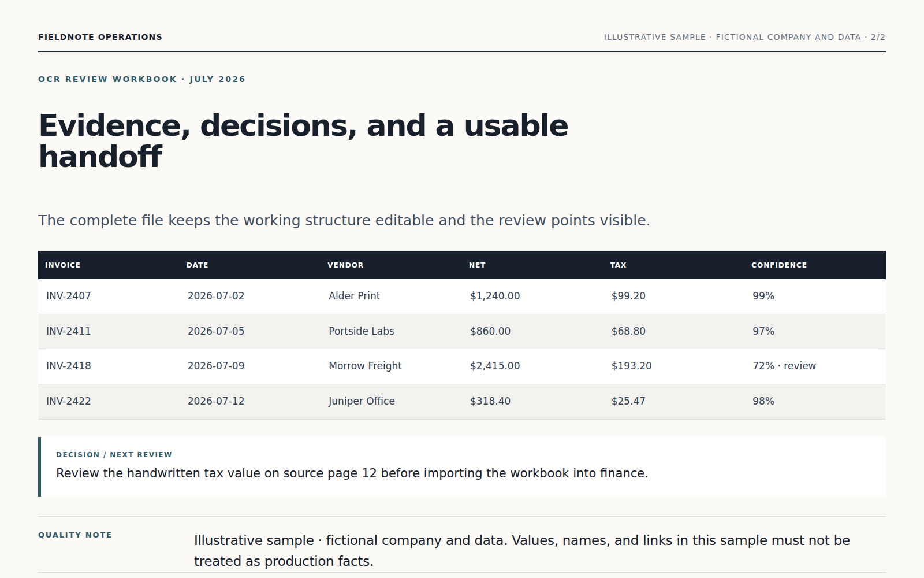This screenshot has height=578, width=924.
Task: Select the INV-2418 invoice cell
Action: click(x=69, y=366)
